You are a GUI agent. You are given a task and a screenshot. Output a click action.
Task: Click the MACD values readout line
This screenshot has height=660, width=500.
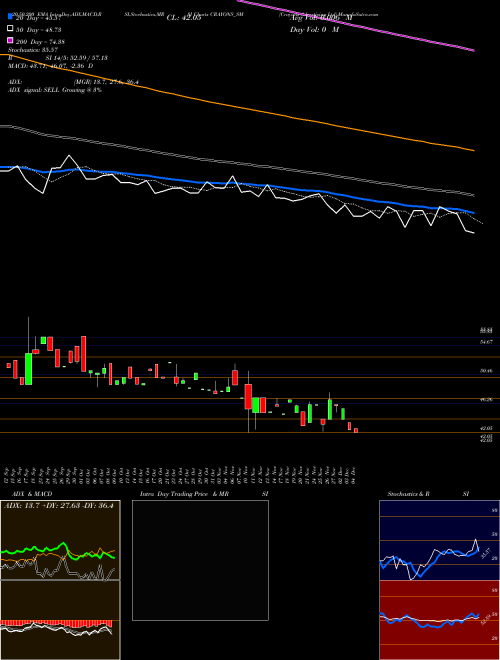(51, 66)
